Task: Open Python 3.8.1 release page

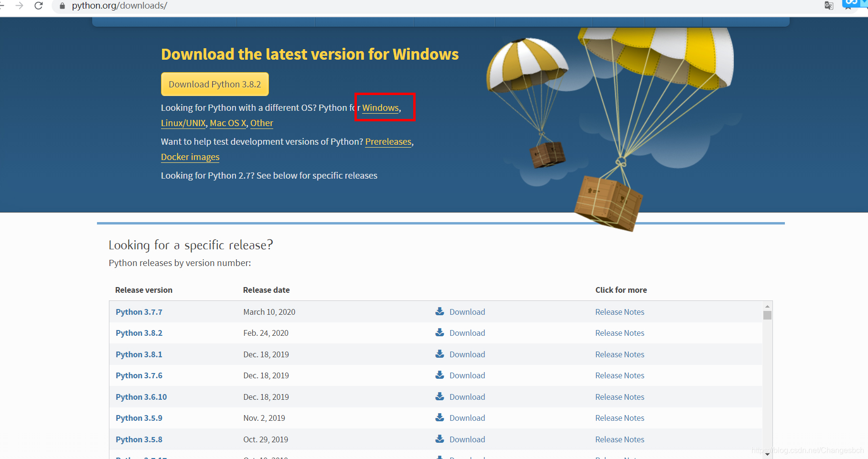Action: [x=139, y=354]
